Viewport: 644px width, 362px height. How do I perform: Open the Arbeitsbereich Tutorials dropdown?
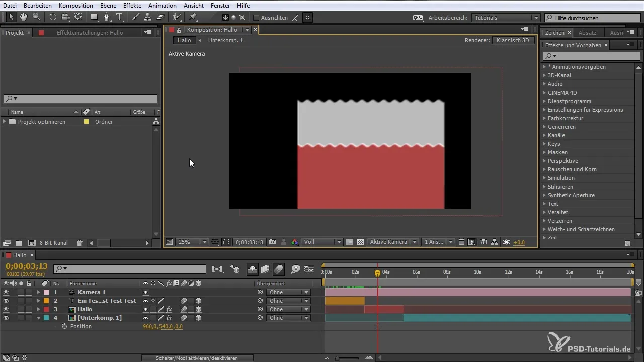506,18
